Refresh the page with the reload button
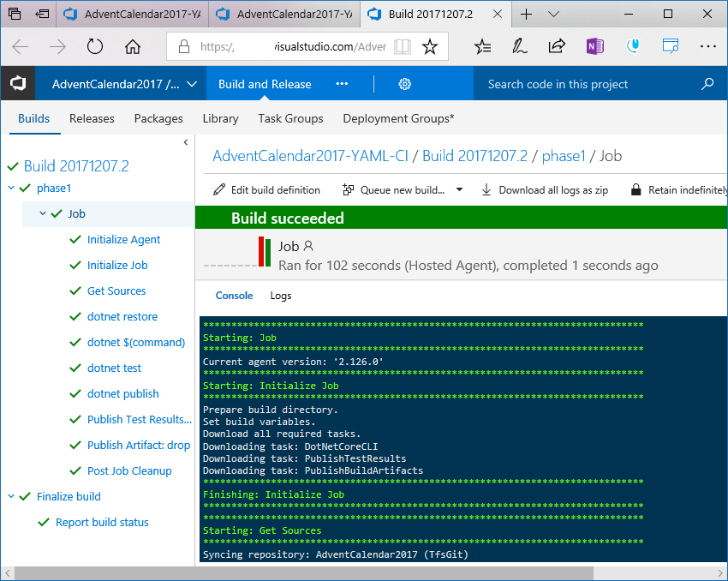This screenshot has height=581, width=728. (x=95, y=46)
